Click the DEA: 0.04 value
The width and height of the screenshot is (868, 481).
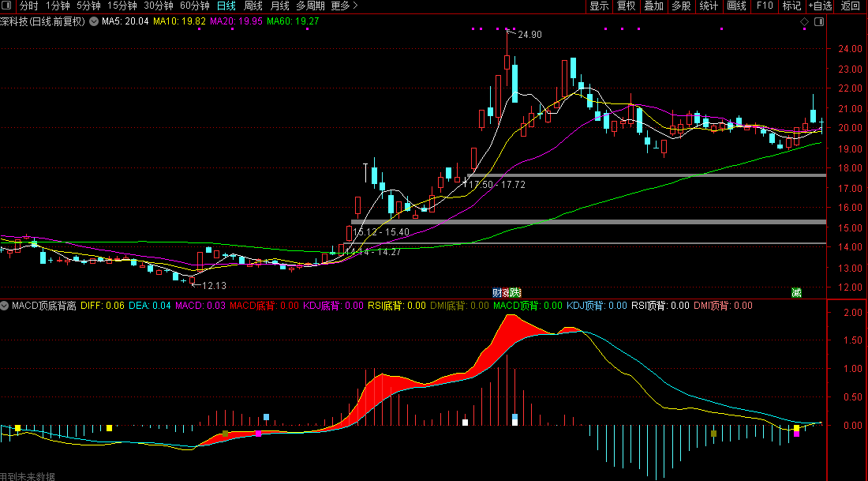pos(150,306)
